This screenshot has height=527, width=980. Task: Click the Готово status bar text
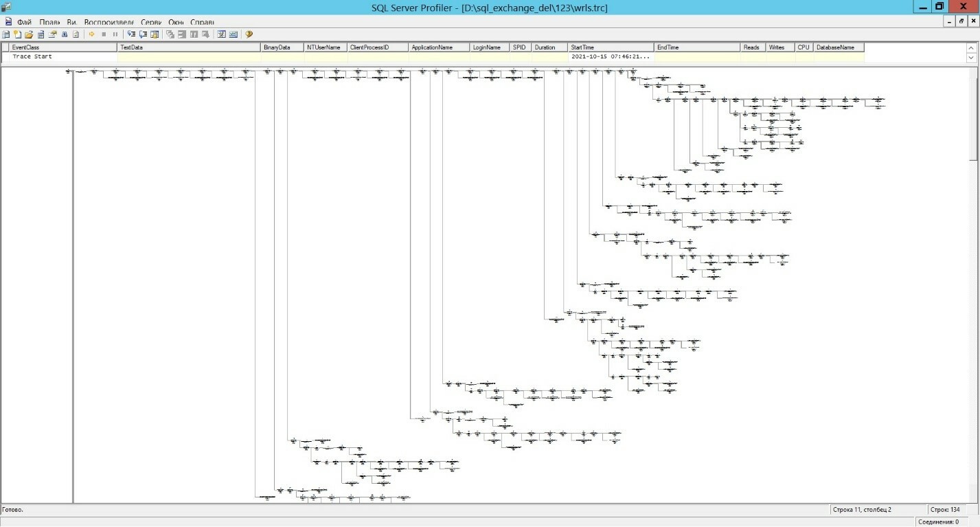13,510
